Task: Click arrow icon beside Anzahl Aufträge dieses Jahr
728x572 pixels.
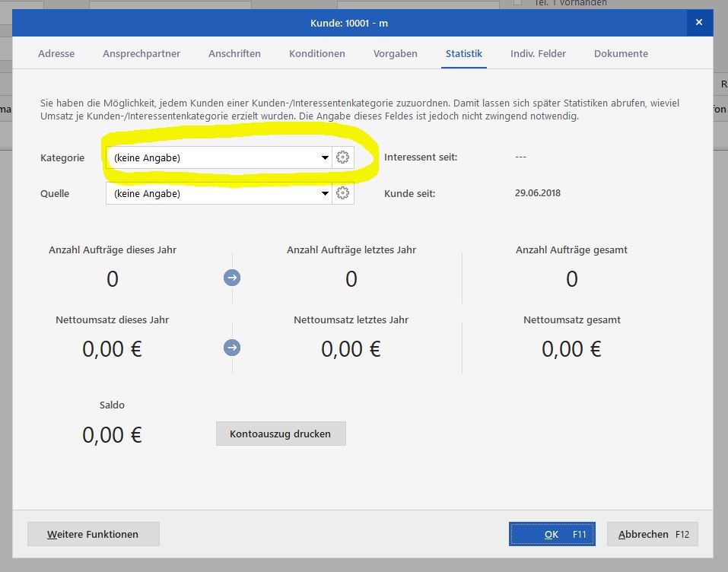Action: click(232, 278)
